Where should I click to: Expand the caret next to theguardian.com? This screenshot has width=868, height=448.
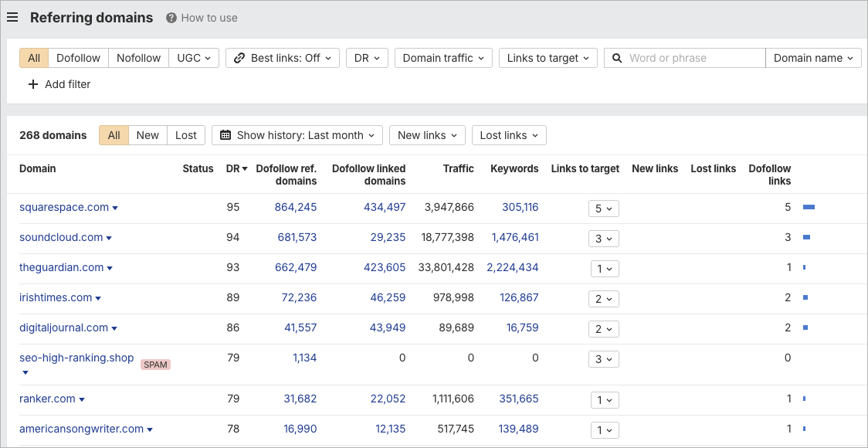[x=110, y=269]
